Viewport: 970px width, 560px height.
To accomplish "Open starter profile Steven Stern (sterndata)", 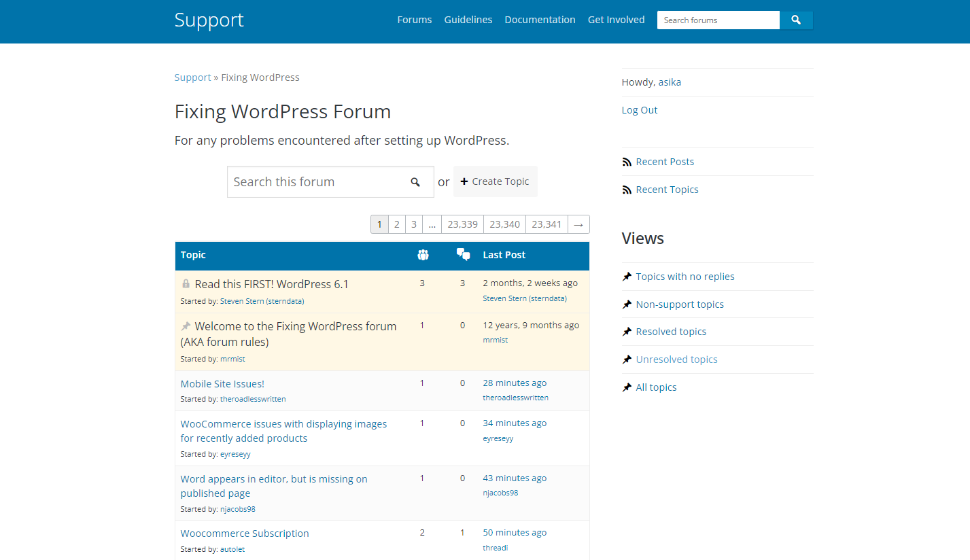I will tap(262, 301).
